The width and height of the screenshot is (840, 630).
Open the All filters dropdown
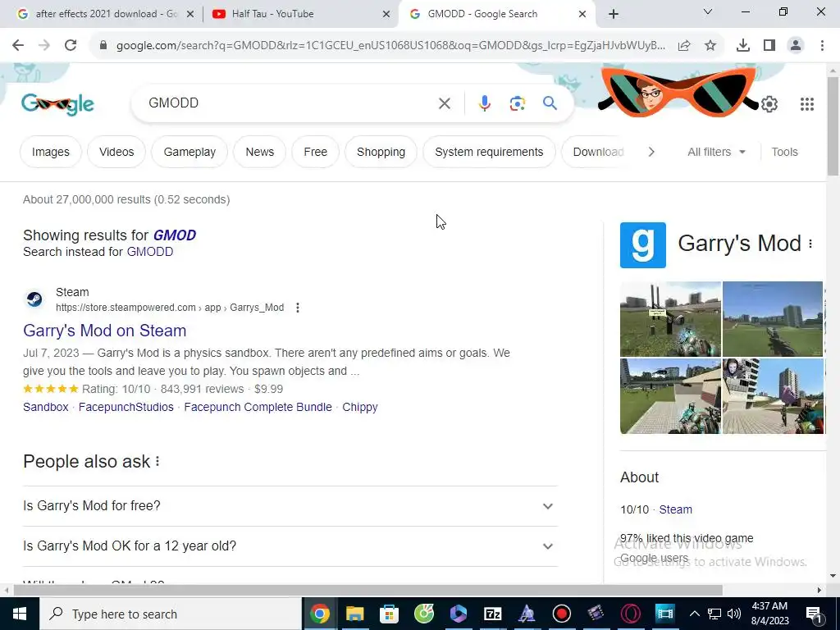(716, 152)
